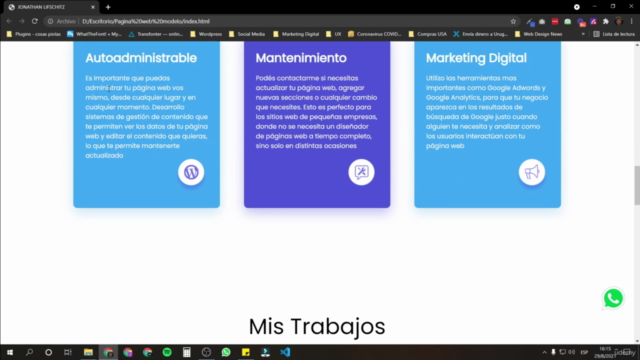Screen dimensions: 640x360
Task: Open File Explorer from the taskbar
Action: 88,352
